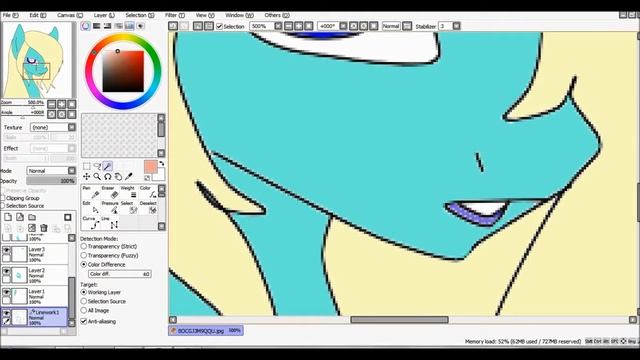Open the File menu

point(10,15)
